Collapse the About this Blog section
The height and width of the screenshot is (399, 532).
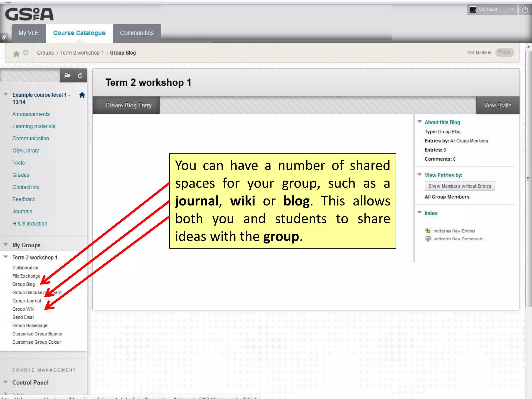tap(420, 122)
